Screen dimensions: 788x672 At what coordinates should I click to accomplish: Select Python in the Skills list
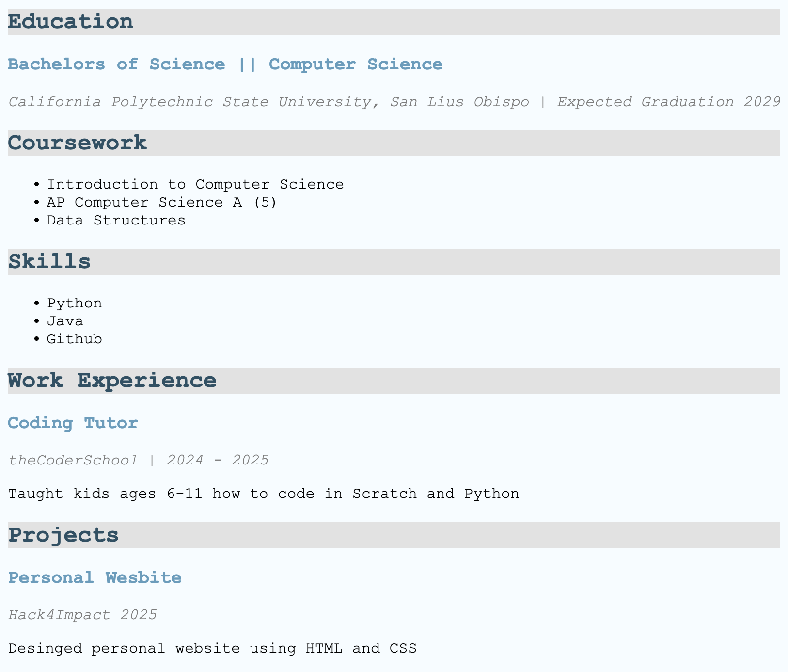point(74,304)
